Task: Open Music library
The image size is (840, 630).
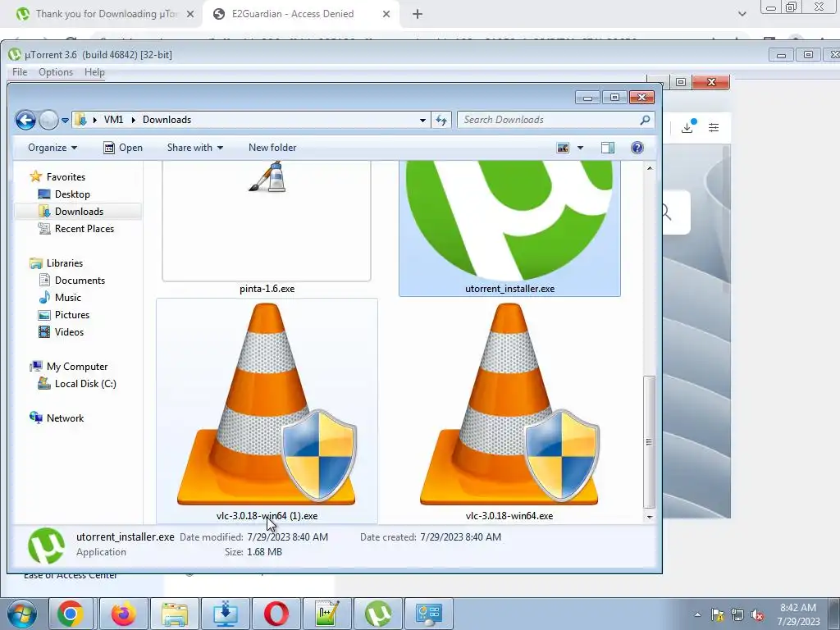Action: click(67, 297)
